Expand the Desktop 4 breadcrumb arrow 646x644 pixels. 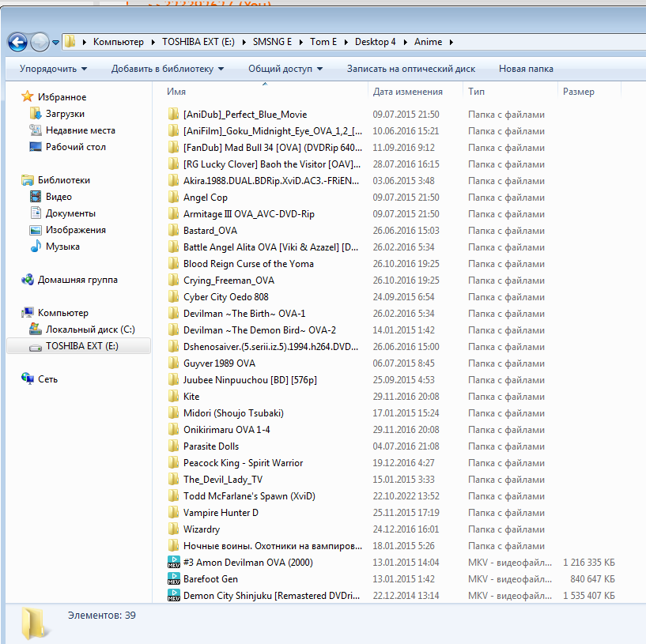coord(406,42)
